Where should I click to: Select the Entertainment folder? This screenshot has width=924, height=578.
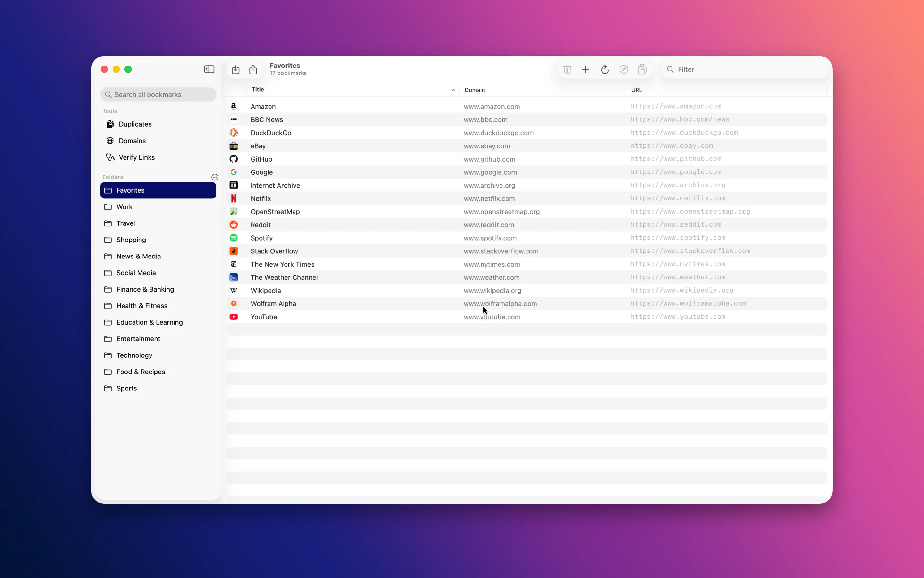(158, 339)
